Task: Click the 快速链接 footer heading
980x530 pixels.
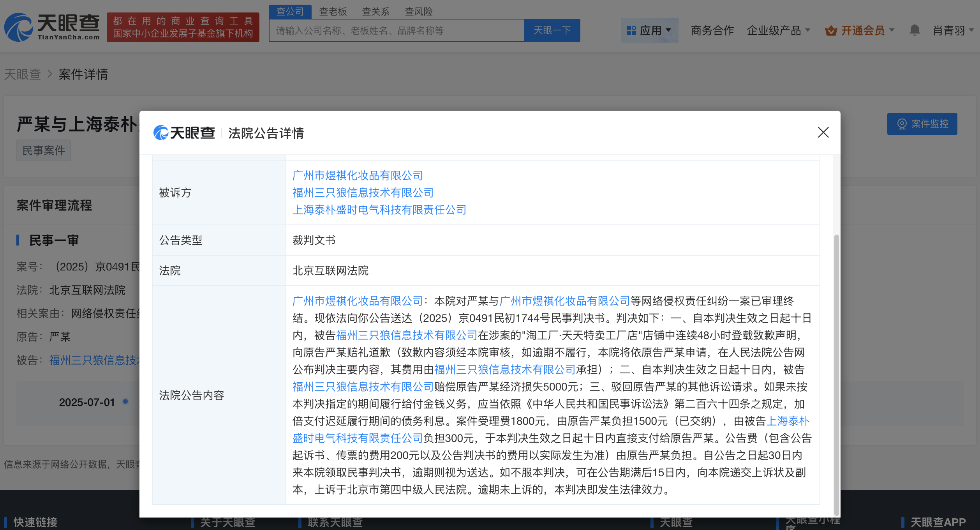Action: tap(35, 522)
